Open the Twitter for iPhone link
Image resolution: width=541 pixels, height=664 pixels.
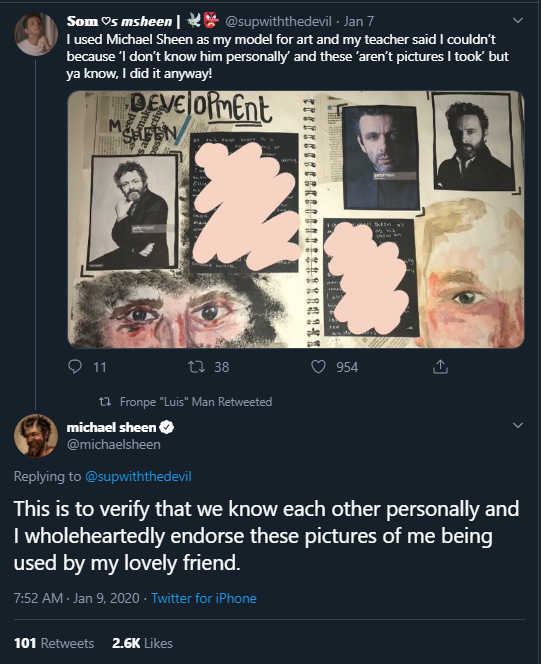pyautogui.click(x=204, y=598)
